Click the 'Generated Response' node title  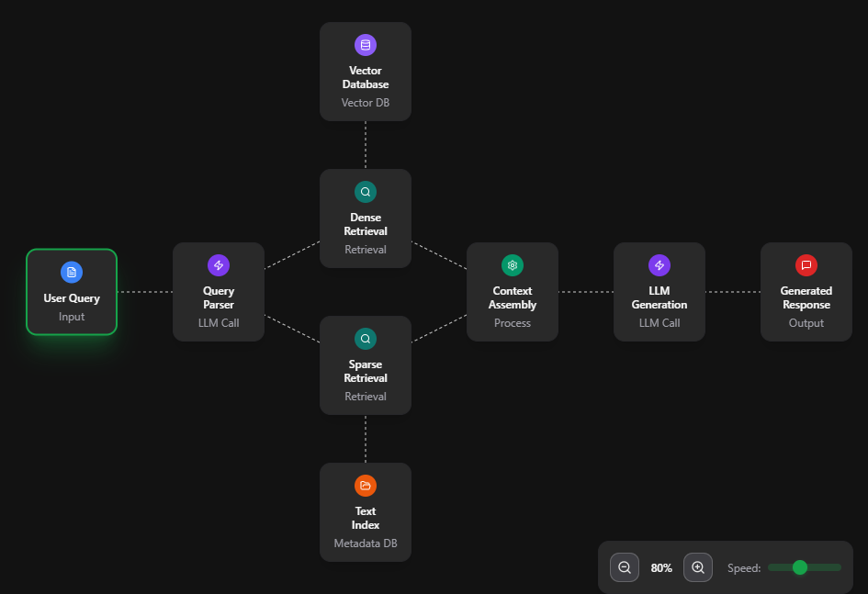(x=806, y=297)
